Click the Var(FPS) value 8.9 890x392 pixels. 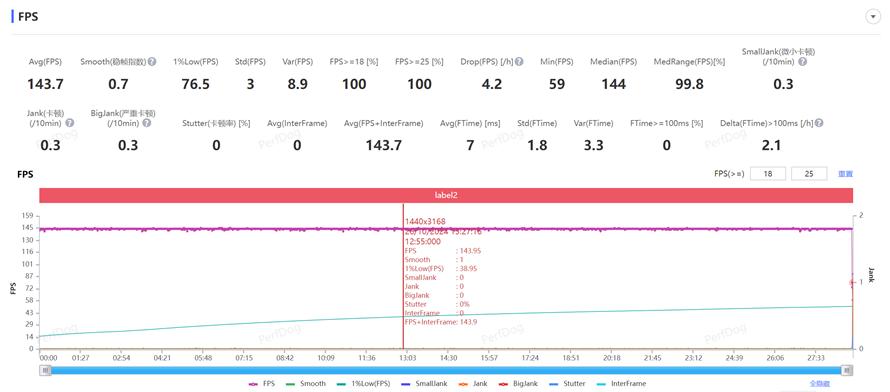(x=297, y=85)
